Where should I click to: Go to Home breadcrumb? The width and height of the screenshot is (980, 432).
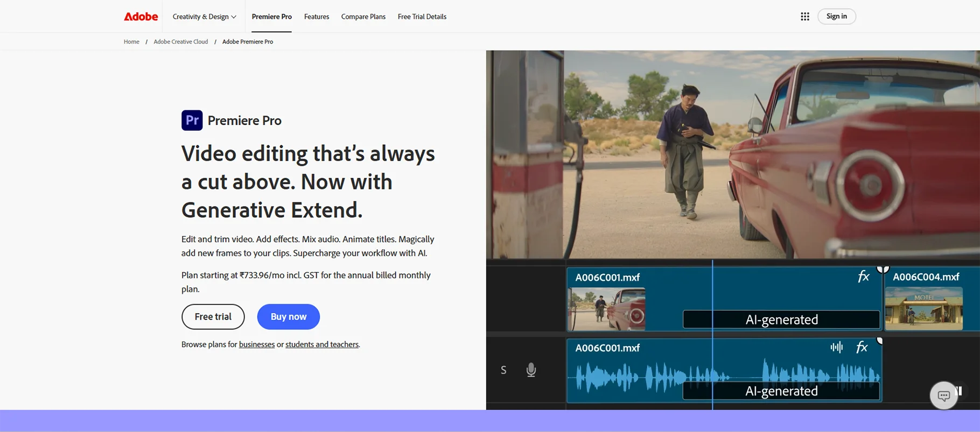(x=131, y=41)
